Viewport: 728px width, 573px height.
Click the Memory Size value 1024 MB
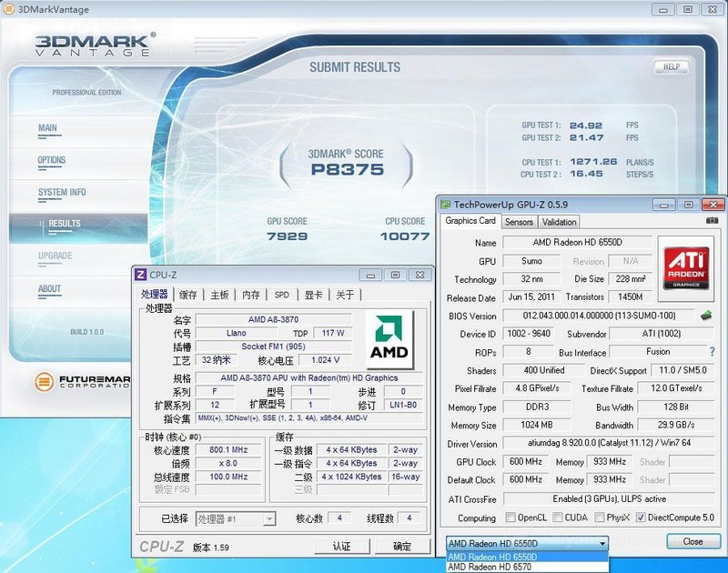point(537,425)
